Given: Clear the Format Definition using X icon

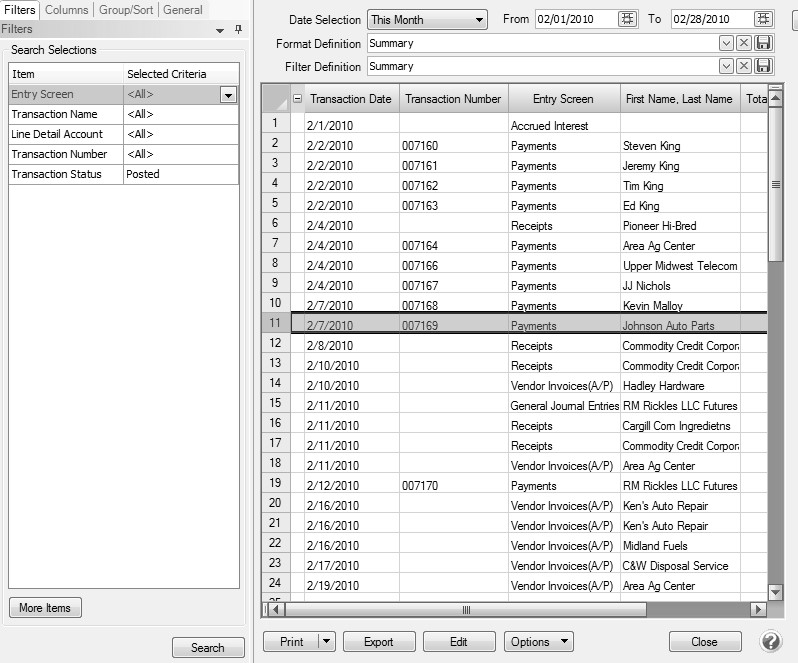Looking at the screenshot, I should (x=745, y=43).
